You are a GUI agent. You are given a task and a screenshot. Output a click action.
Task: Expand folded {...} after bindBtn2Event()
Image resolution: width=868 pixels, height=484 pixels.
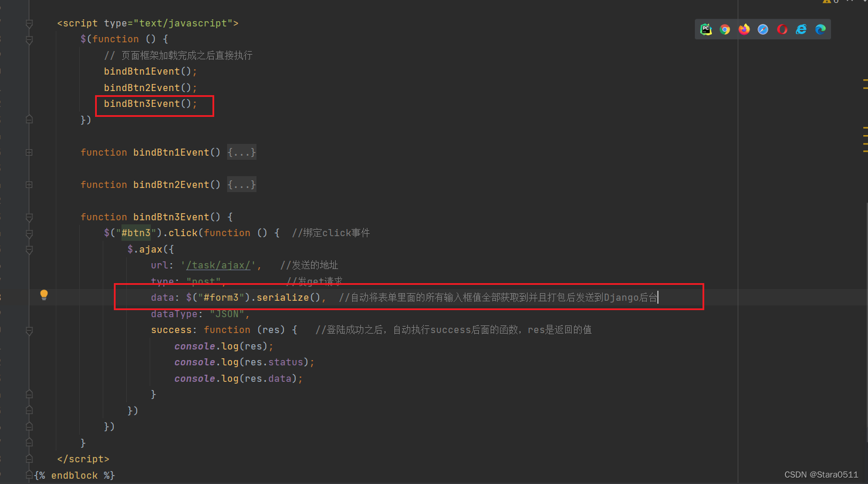(x=241, y=185)
